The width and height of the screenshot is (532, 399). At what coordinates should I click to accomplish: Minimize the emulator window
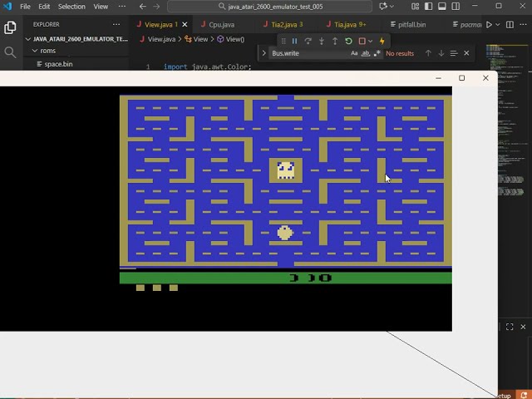coord(438,78)
